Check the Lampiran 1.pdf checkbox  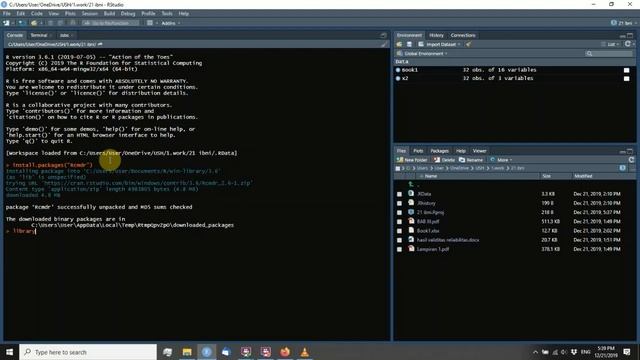[x=400, y=249]
